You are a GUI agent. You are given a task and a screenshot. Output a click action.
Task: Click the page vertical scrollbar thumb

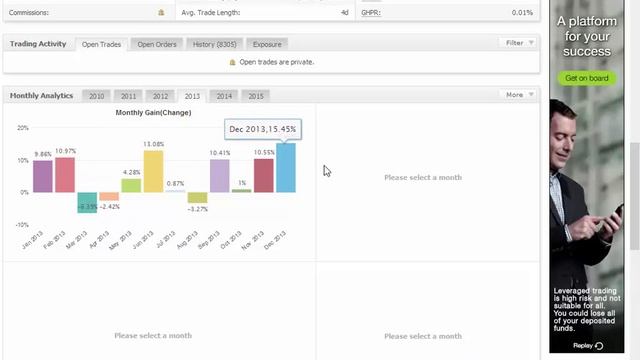click(x=635, y=196)
